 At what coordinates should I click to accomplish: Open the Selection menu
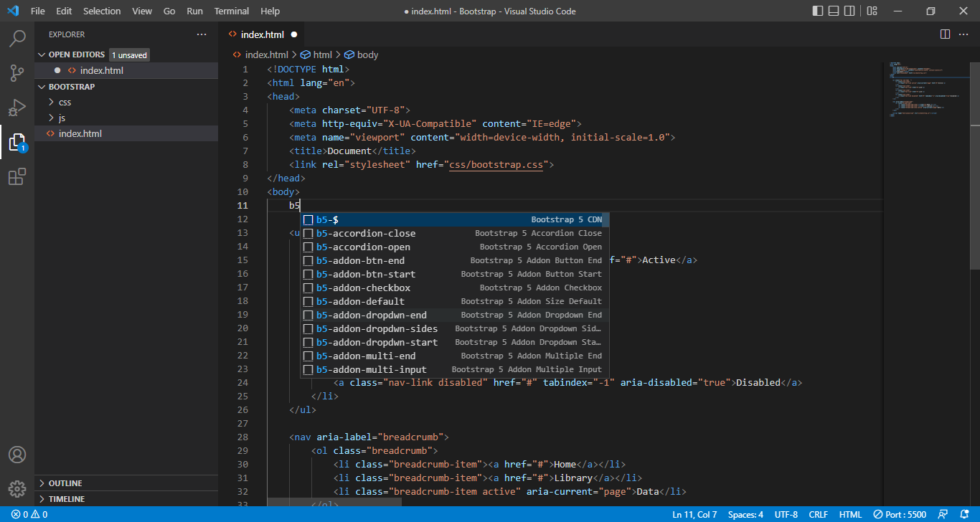pyautogui.click(x=102, y=11)
